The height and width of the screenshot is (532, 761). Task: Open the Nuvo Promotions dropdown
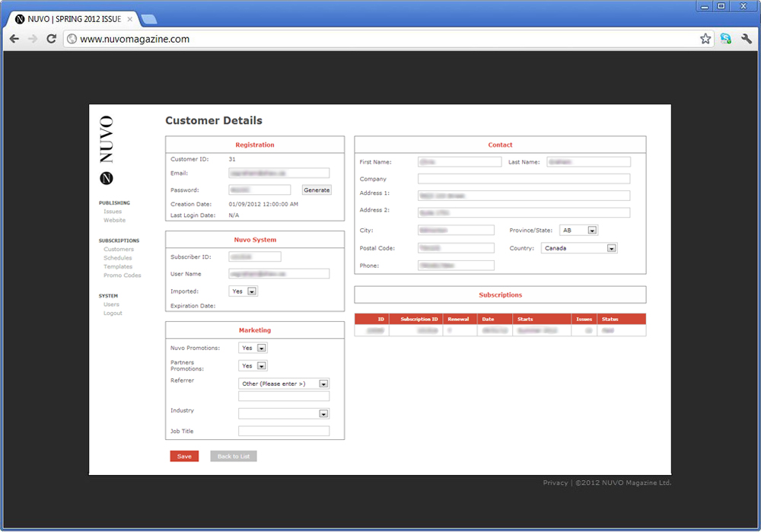tap(253, 348)
